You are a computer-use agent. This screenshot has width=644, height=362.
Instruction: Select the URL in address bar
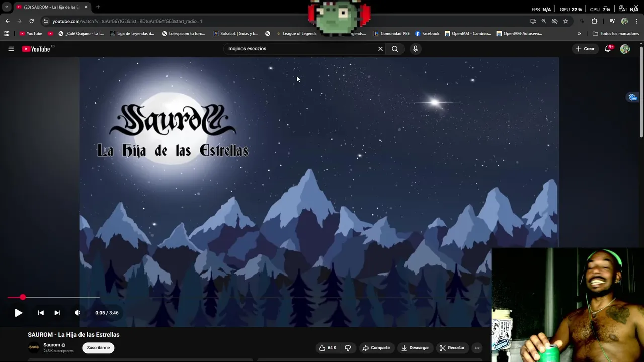(127, 21)
